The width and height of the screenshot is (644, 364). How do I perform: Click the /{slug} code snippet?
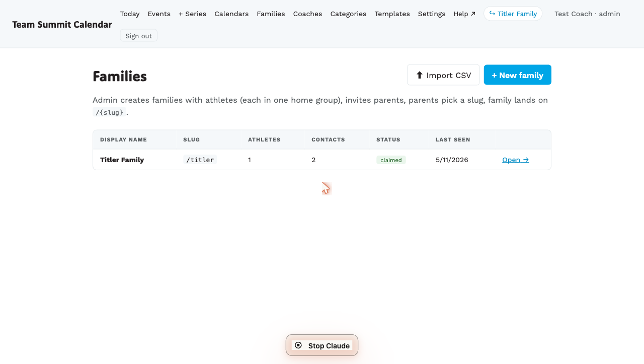(x=109, y=112)
